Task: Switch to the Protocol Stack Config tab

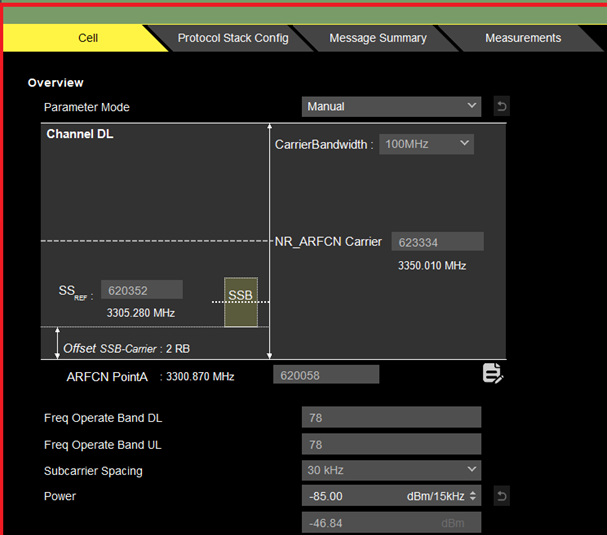Action: tap(233, 38)
